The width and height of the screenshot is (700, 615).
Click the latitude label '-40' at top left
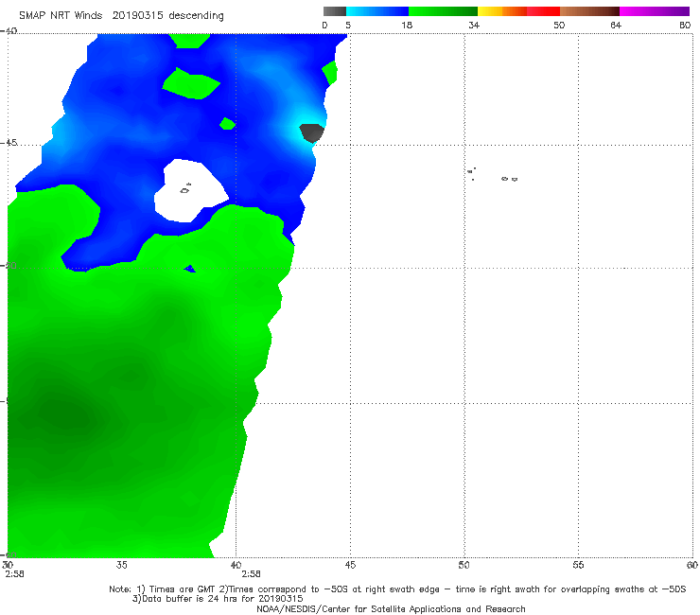9,31
